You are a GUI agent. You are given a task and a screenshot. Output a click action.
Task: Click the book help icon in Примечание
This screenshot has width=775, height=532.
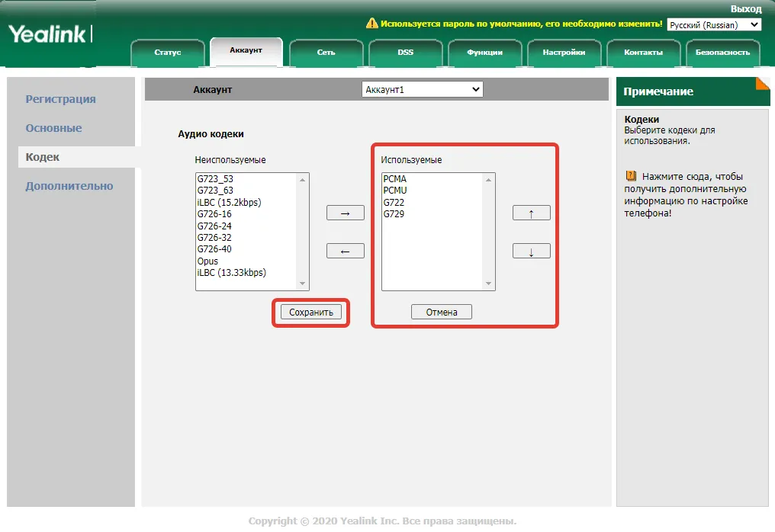point(631,176)
